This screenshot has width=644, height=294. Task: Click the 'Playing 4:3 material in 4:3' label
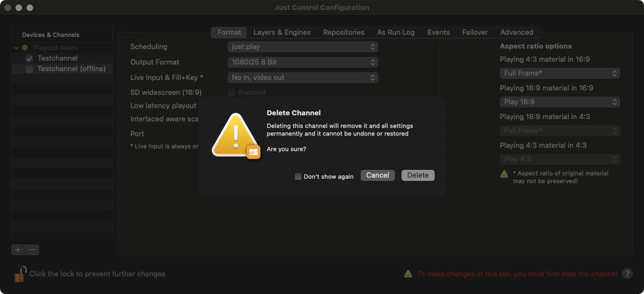click(x=543, y=146)
